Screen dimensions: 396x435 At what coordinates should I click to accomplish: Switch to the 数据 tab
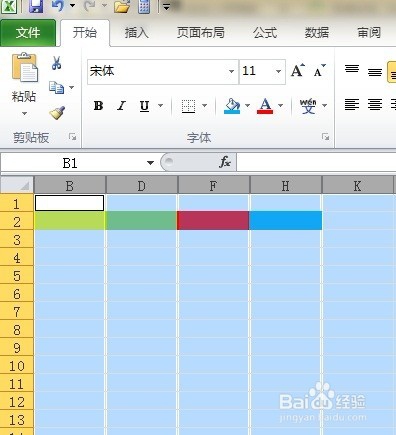pos(317,33)
